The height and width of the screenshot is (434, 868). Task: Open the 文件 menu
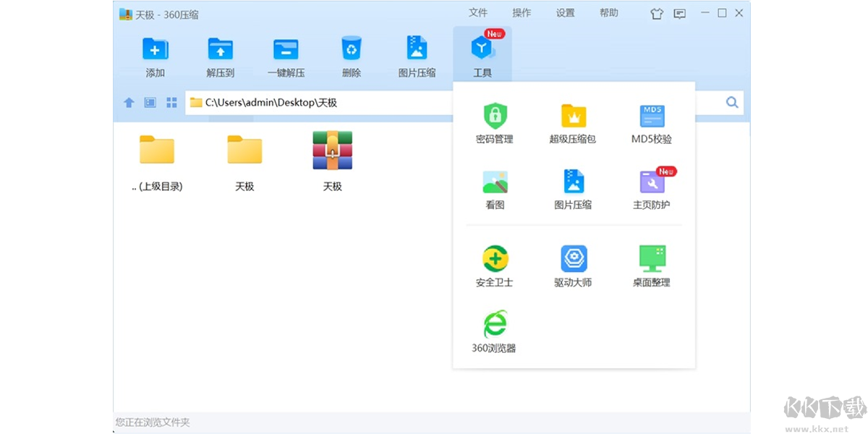[x=479, y=12]
